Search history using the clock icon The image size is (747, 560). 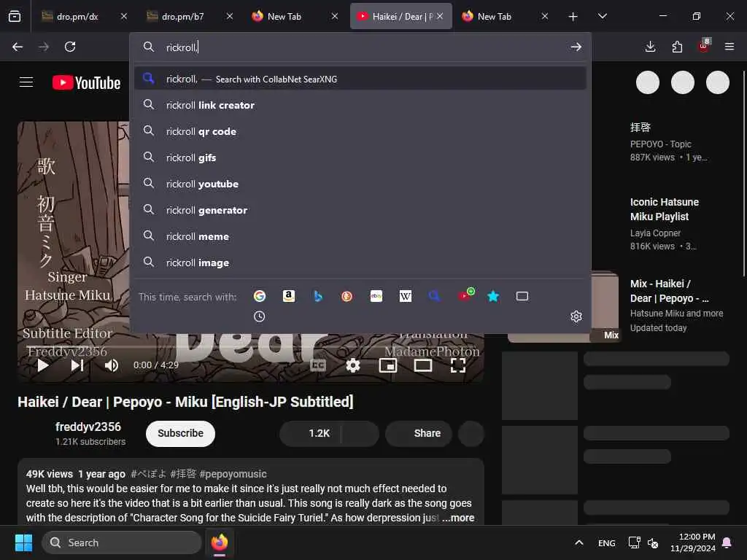[259, 316]
